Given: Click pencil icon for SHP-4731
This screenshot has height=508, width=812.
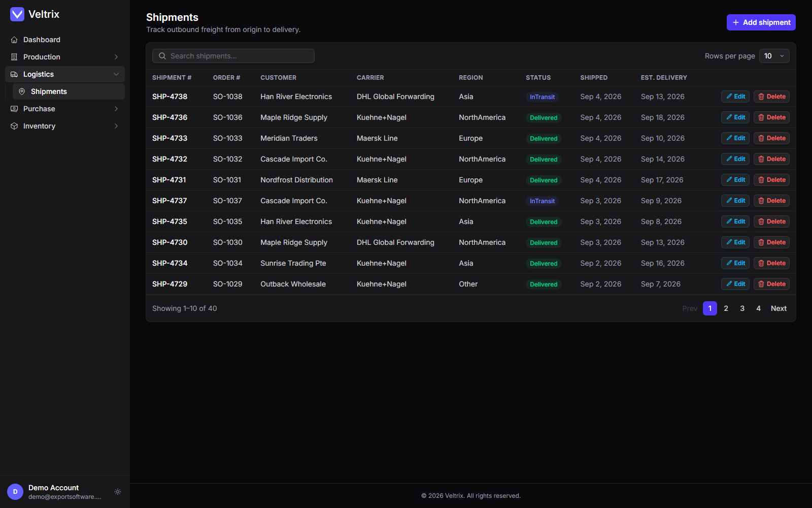Looking at the screenshot, I should click(x=729, y=180).
